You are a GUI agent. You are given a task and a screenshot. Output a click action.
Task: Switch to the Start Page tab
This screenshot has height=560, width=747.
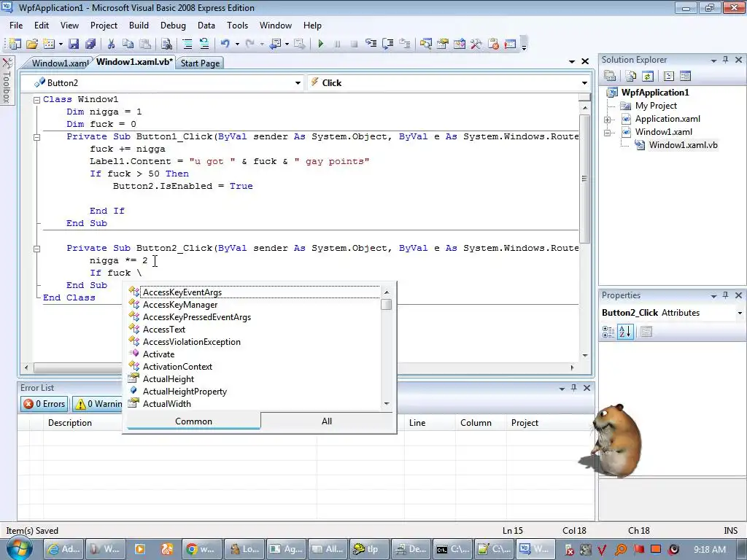200,63
